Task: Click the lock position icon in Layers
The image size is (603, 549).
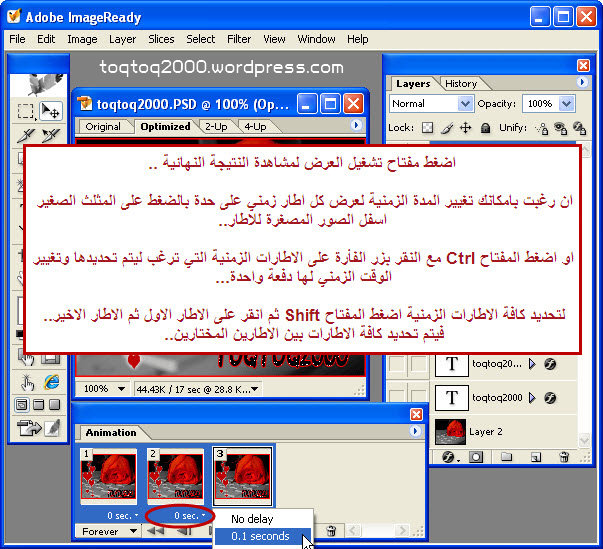Action: (x=465, y=128)
